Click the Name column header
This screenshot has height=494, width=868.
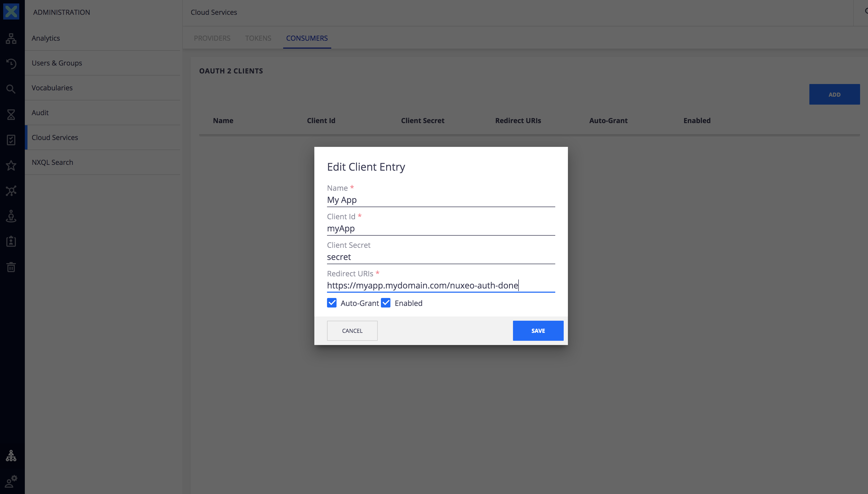tap(223, 120)
